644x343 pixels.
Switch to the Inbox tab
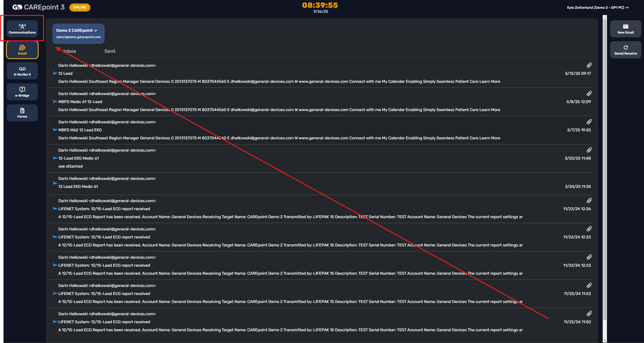pos(70,51)
